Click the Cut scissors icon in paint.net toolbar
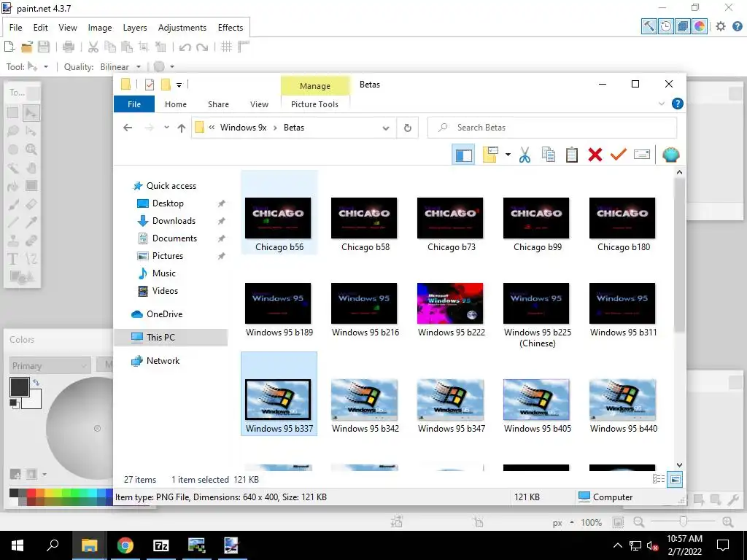This screenshot has width=747, height=560. 93,47
